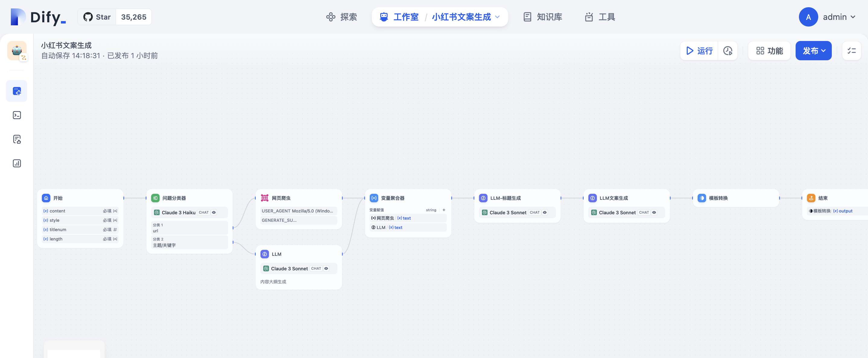The height and width of the screenshot is (358, 868).
Task: Open the monitoring chart sidebar icon
Action: click(x=17, y=163)
